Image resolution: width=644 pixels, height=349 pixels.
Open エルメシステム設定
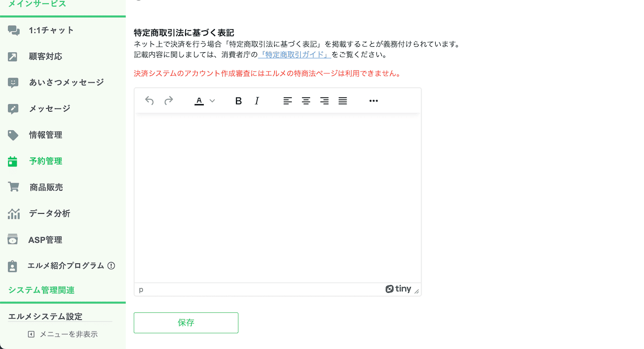(45, 316)
